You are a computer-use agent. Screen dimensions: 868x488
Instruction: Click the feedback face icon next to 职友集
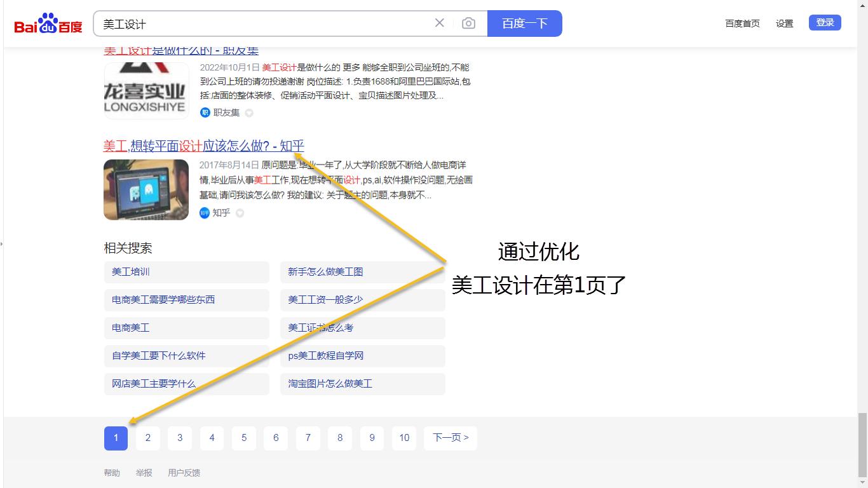(248, 112)
